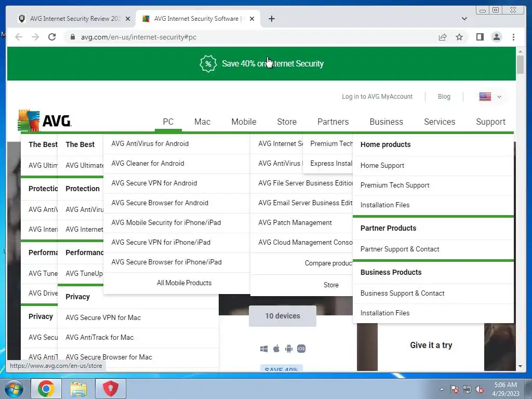Click the AVG logo
This screenshot has width=532, height=399.
(x=45, y=121)
